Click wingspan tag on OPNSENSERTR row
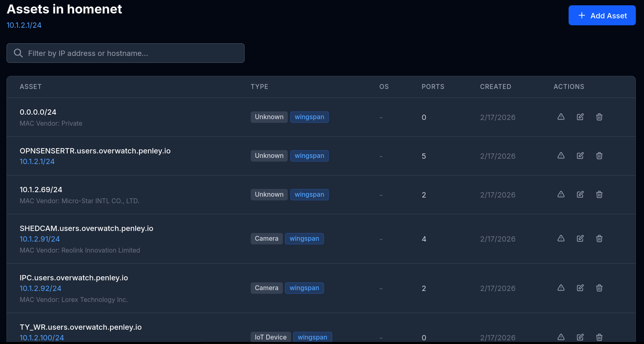The image size is (644, 344). click(x=309, y=156)
